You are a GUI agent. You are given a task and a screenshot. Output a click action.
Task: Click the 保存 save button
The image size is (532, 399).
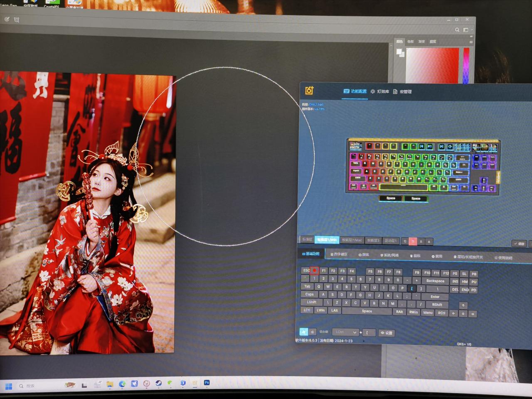(x=520, y=244)
